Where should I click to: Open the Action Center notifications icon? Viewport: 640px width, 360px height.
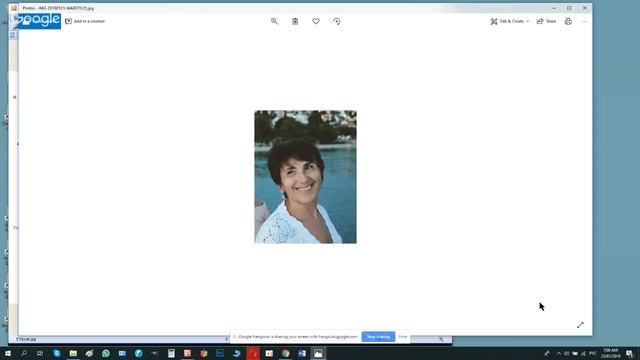tap(629, 353)
